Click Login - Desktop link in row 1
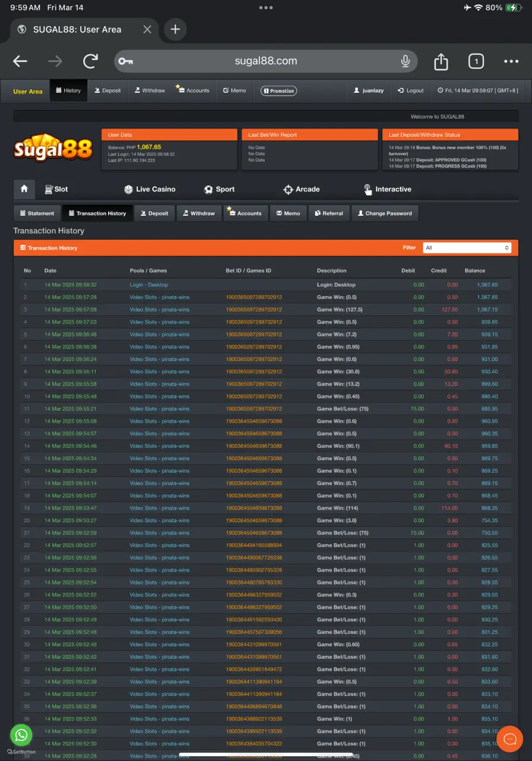Screen dimensions: 532x761 tap(149, 285)
